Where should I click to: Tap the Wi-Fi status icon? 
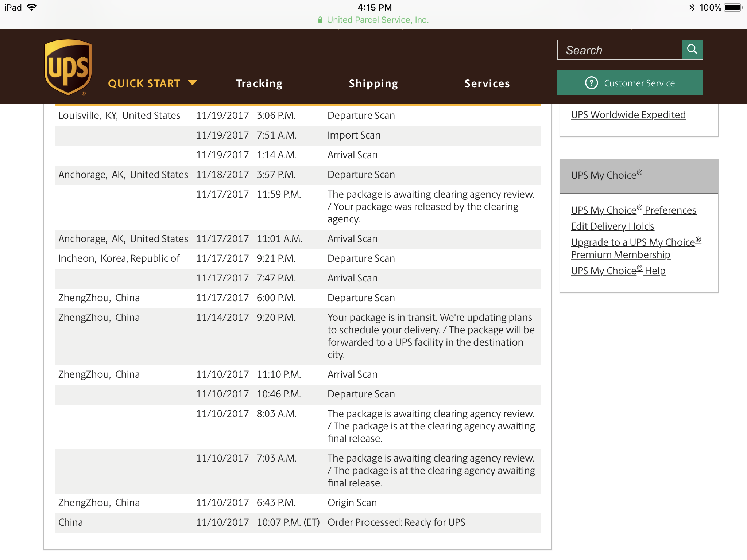click(32, 7)
